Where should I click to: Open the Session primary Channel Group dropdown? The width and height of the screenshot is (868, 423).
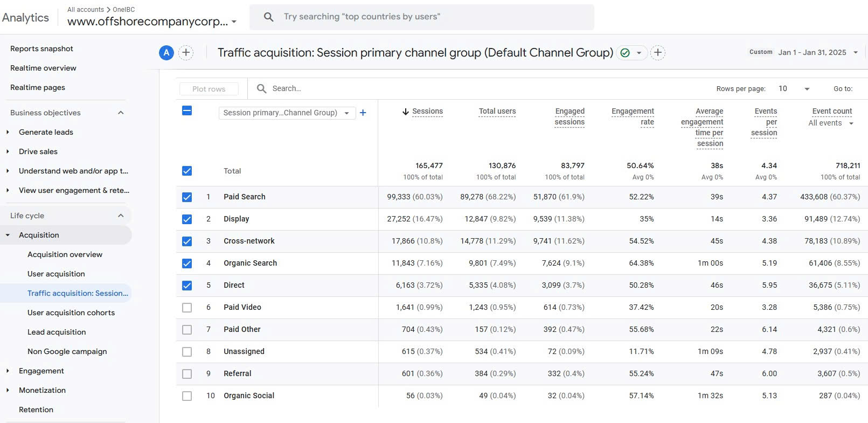[x=287, y=113]
